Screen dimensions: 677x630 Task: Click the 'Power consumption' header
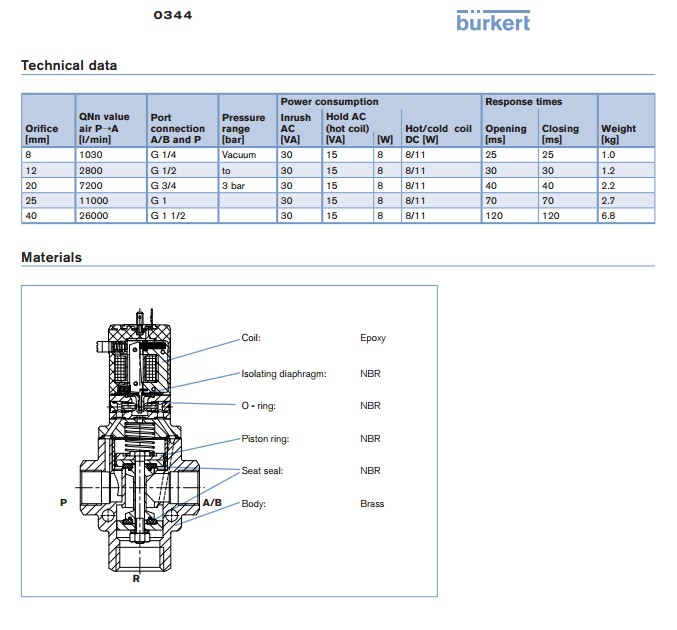click(x=329, y=101)
